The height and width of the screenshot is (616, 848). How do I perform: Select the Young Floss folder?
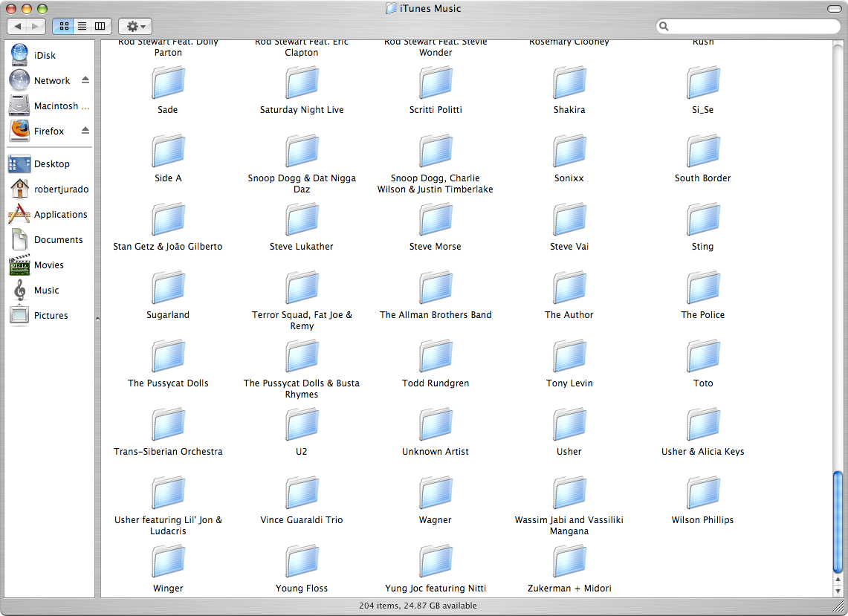(302, 562)
